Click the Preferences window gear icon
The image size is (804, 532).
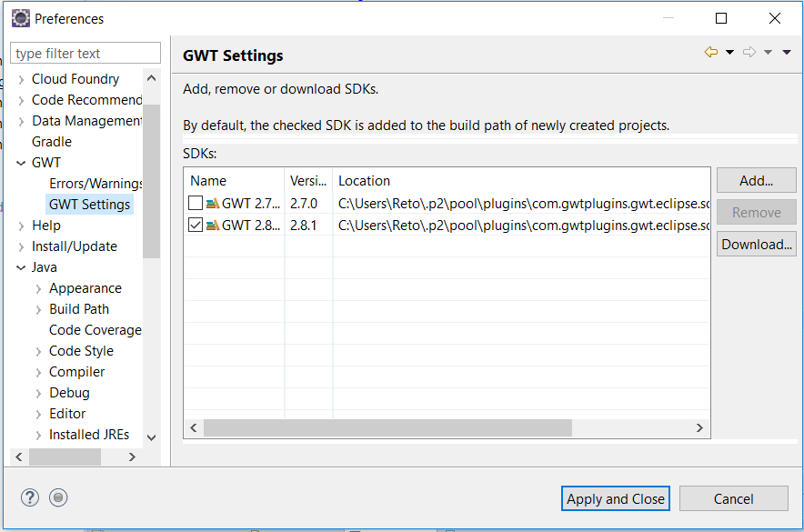tap(20, 18)
